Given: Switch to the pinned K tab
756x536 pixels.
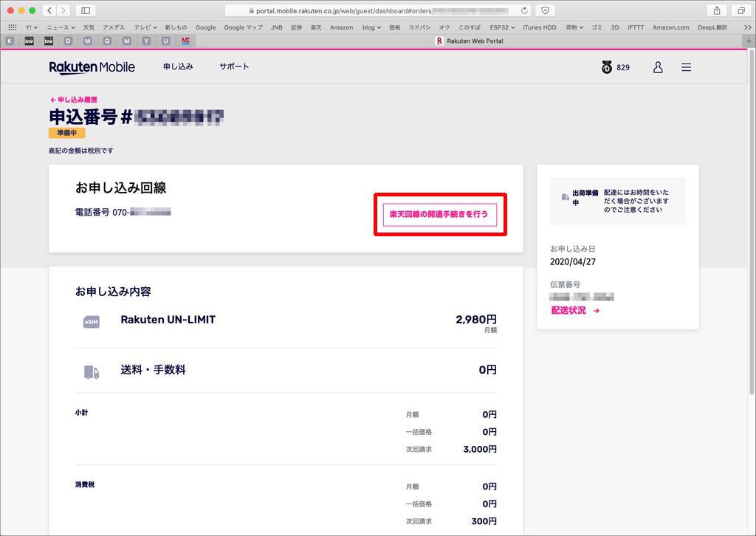Looking at the screenshot, I should point(10,41).
